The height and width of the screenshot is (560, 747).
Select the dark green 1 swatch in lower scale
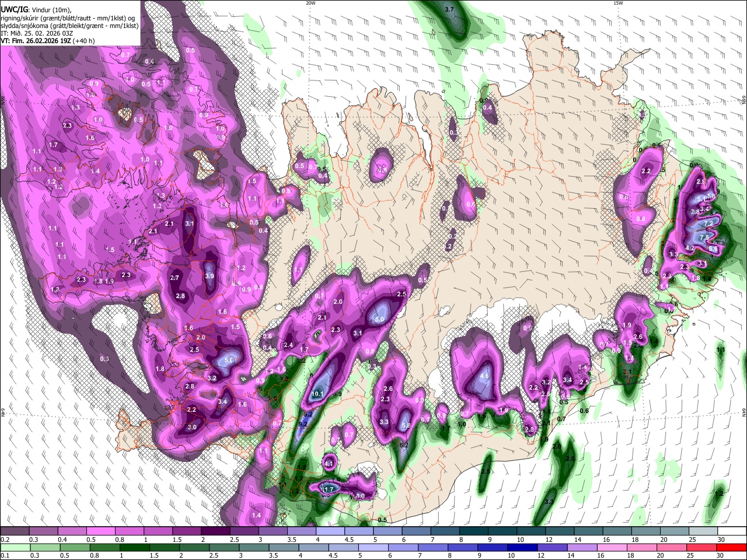(x=135, y=547)
